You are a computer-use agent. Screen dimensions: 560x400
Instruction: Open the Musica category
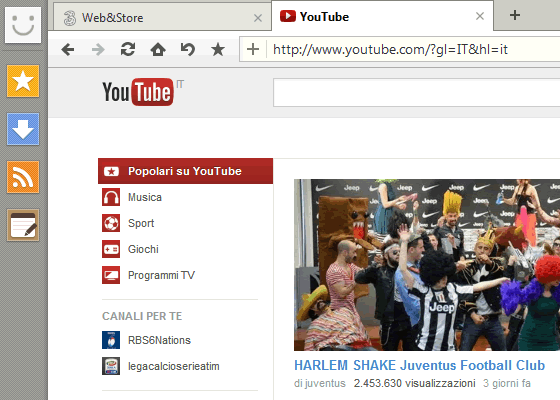[145, 197]
